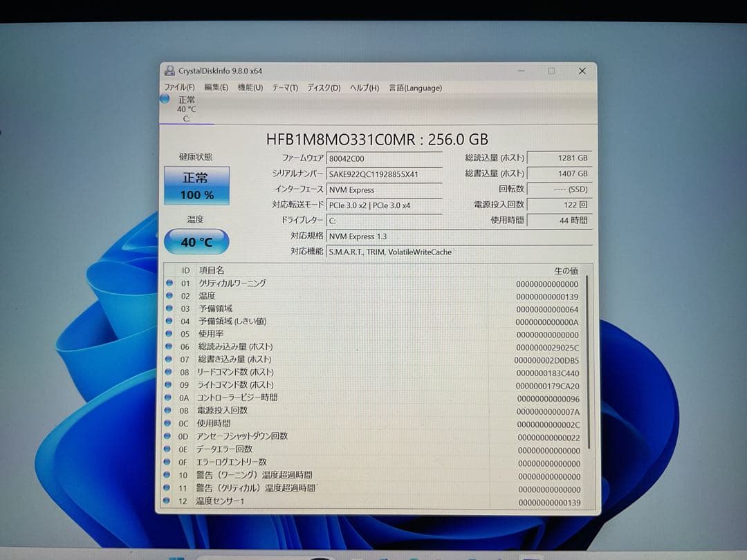
Task: Open the テーマ(T) menu
Action: (x=285, y=88)
